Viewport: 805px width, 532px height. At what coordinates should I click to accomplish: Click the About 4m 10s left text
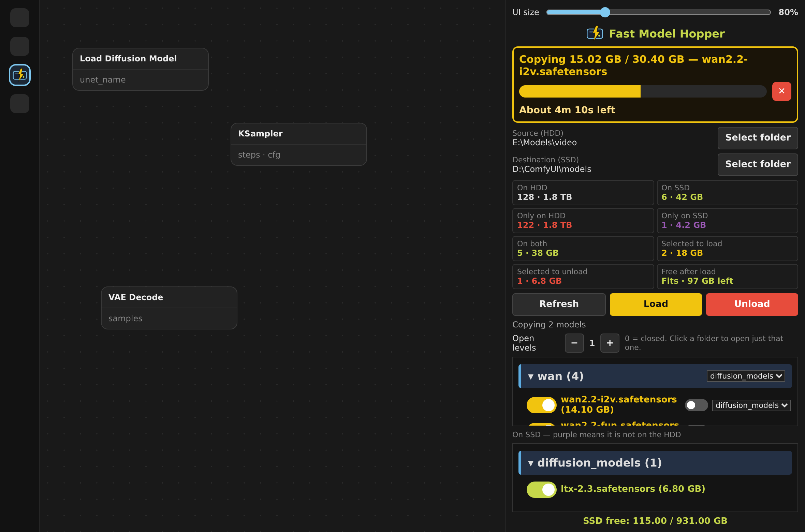click(567, 110)
